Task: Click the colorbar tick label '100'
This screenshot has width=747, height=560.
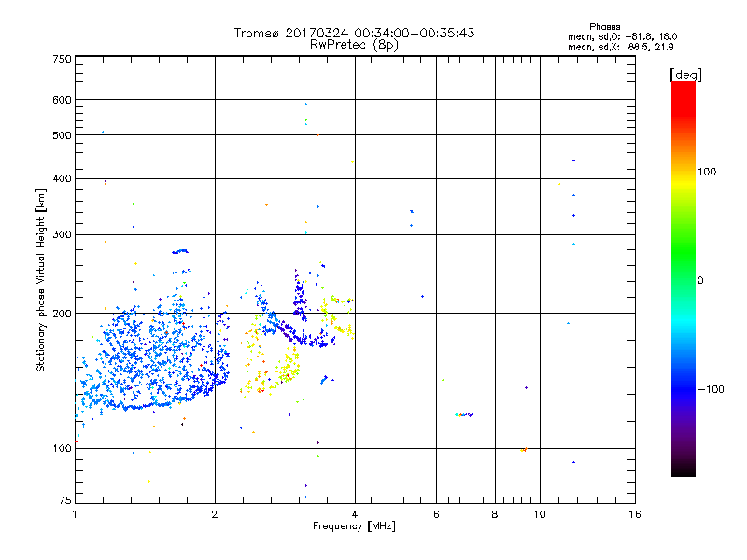Action: click(x=707, y=172)
